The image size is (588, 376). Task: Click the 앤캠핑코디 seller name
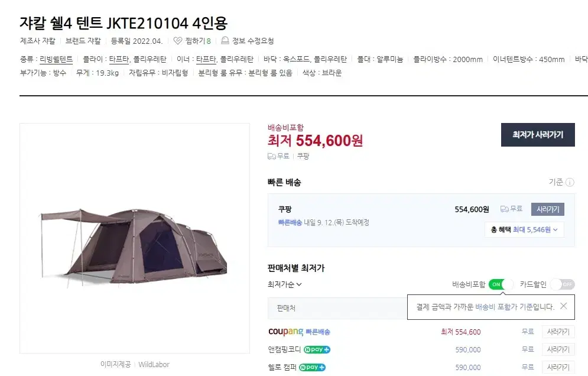284,350
